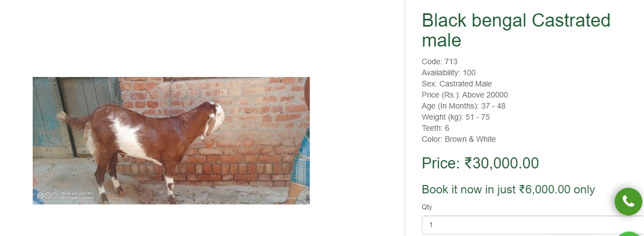Click the 'Code: 713' text line
The height and width of the screenshot is (236, 644).
click(x=439, y=62)
